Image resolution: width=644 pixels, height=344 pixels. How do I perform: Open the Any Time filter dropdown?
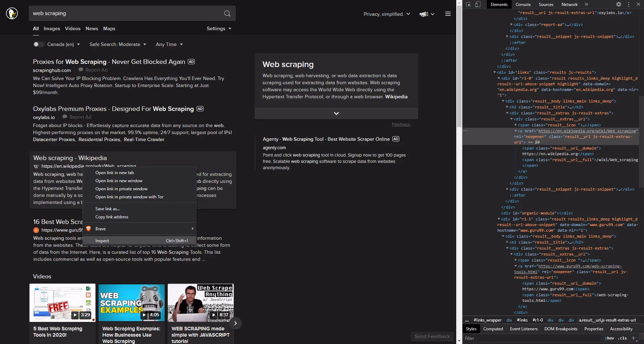169,44
